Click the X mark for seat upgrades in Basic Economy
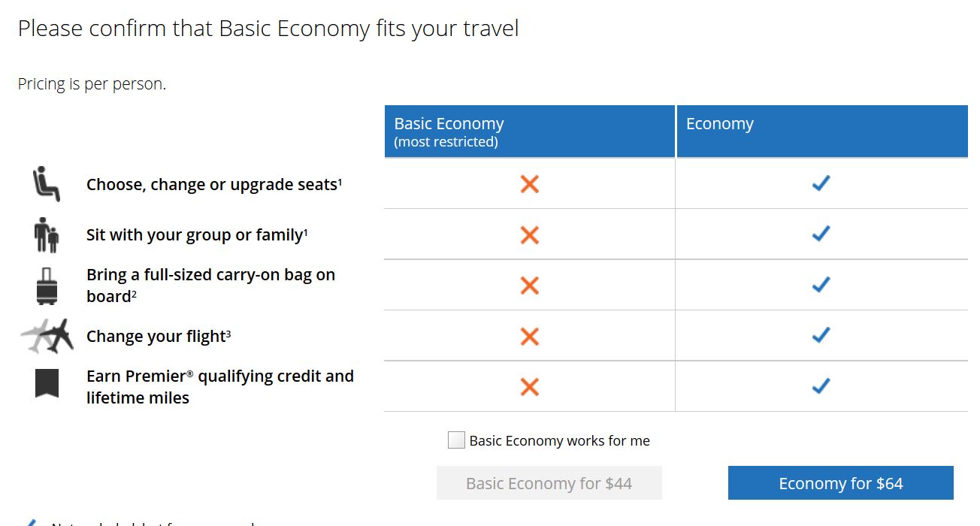 528,183
